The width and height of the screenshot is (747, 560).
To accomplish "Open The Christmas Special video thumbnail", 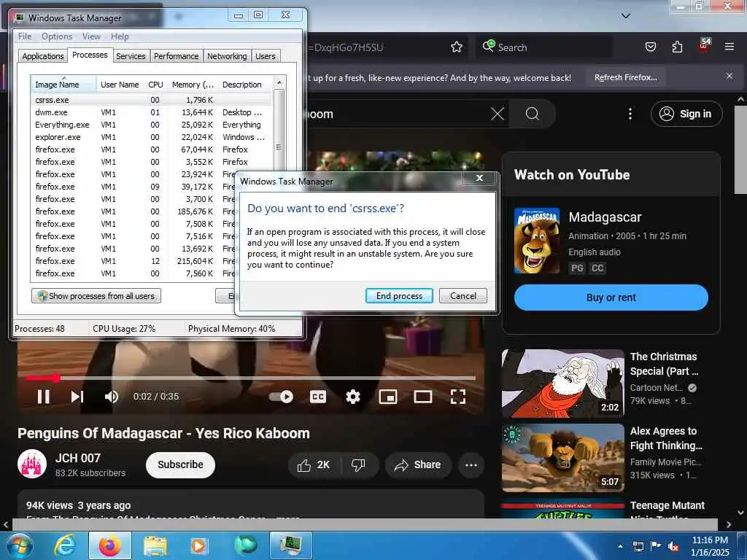I will click(562, 384).
